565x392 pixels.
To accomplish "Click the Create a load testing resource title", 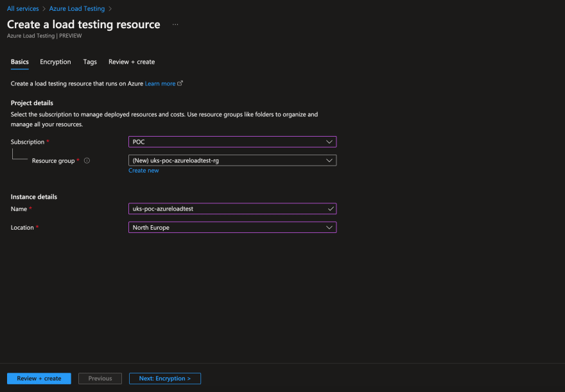I will click(83, 24).
